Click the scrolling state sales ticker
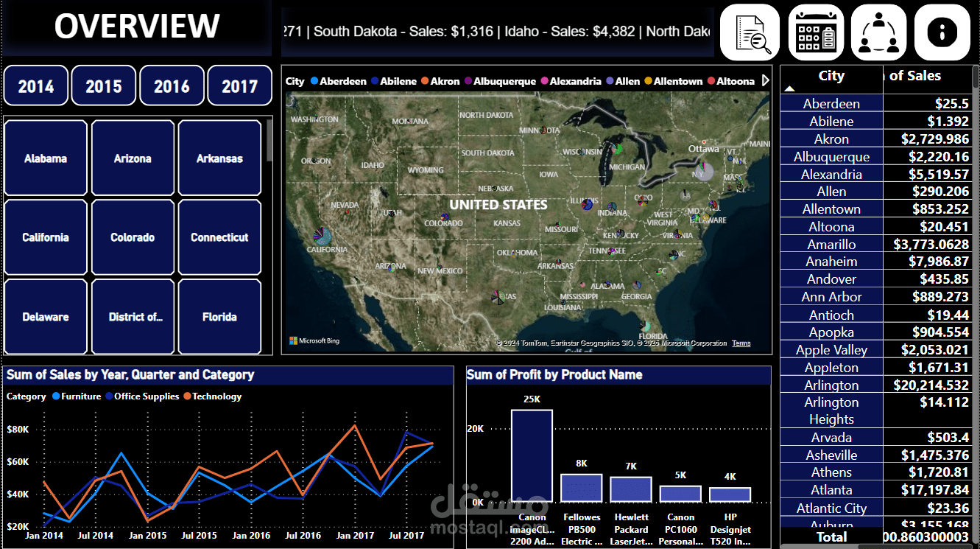 point(498,32)
